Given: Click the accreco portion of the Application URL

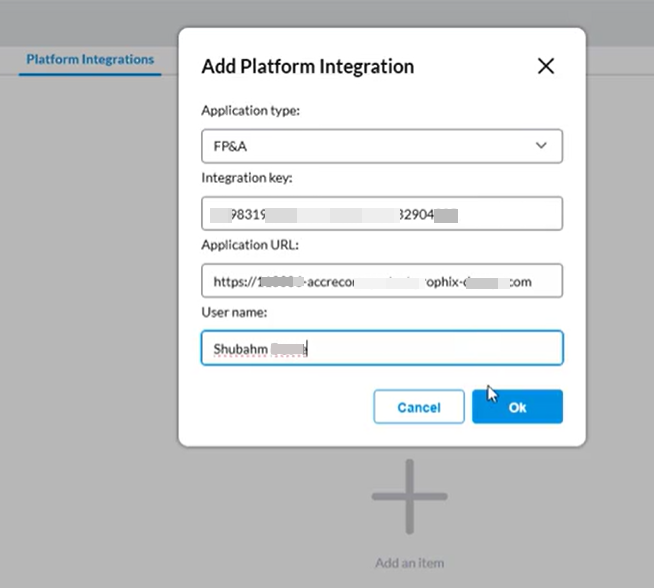Looking at the screenshot, I should click(330, 282).
